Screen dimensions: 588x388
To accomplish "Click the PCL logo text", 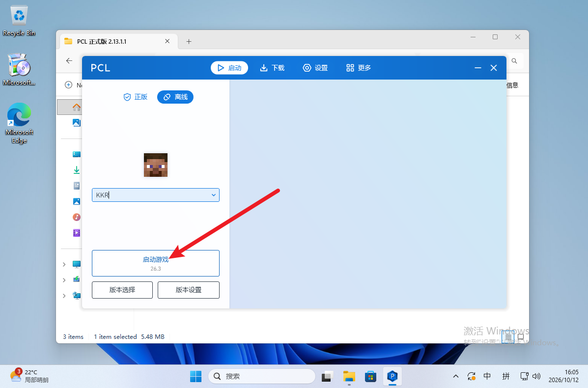I will pos(101,68).
